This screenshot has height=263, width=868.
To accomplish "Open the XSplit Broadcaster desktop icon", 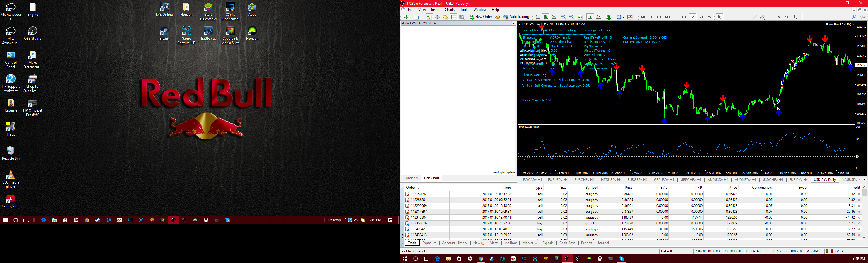I will [x=231, y=12].
